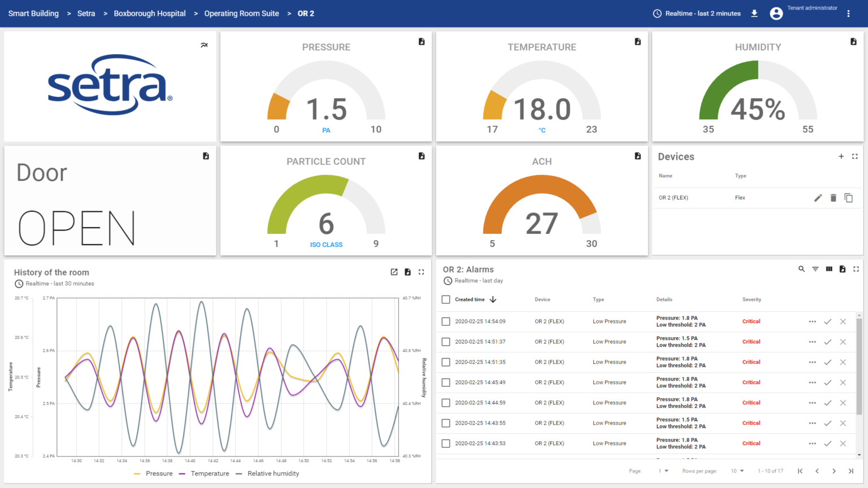Select the 14:43:53 alarm checkbox

(446, 443)
